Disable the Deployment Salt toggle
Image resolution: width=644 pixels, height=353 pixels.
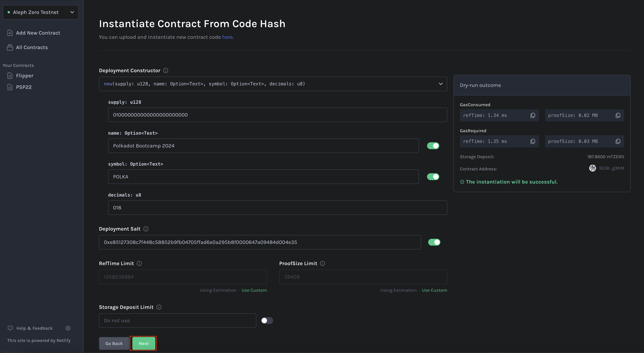tap(434, 242)
